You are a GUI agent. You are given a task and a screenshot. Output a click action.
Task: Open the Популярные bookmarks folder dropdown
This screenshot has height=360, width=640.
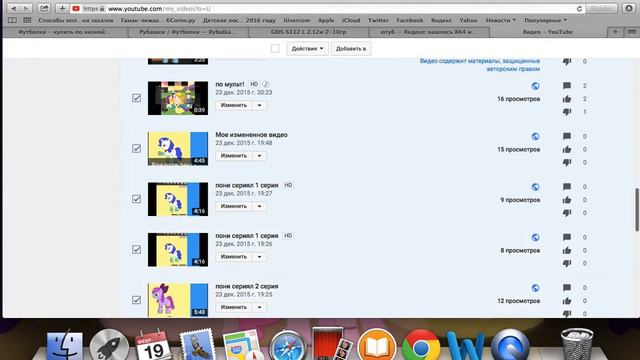(x=546, y=20)
